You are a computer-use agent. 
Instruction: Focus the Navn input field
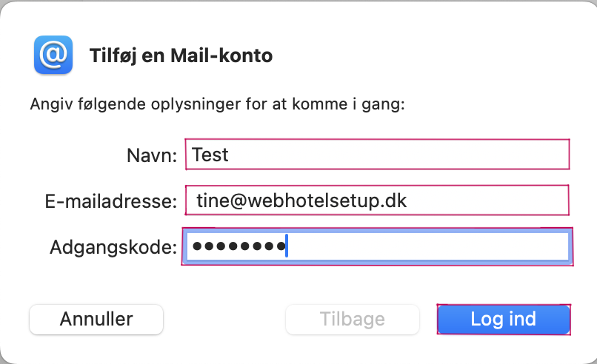point(377,155)
